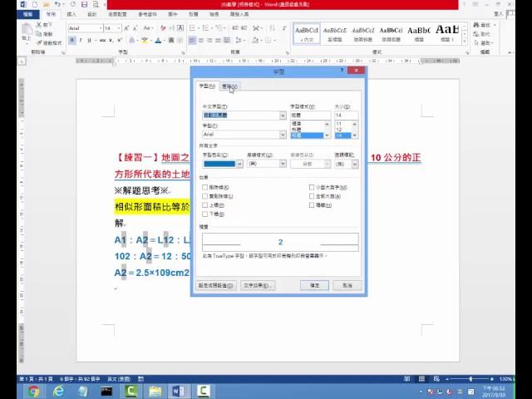The width and height of the screenshot is (532, 399).
Task: Open the 插入 ribbon tab
Action: (x=71, y=14)
